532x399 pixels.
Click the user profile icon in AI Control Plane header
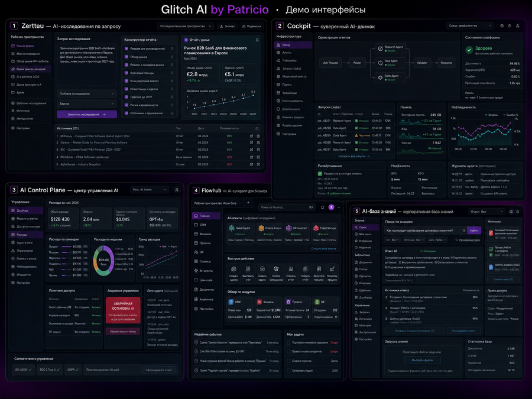pos(177,190)
